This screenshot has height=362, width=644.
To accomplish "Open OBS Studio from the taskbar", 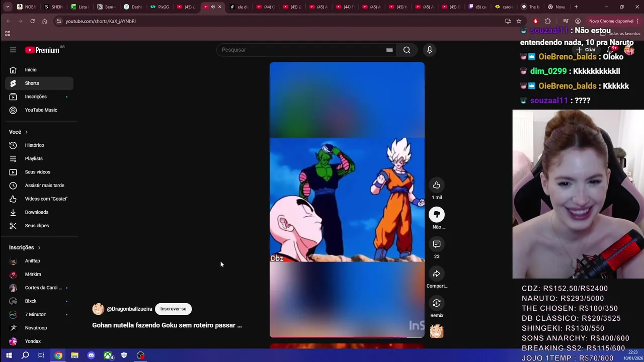I will [141, 355].
